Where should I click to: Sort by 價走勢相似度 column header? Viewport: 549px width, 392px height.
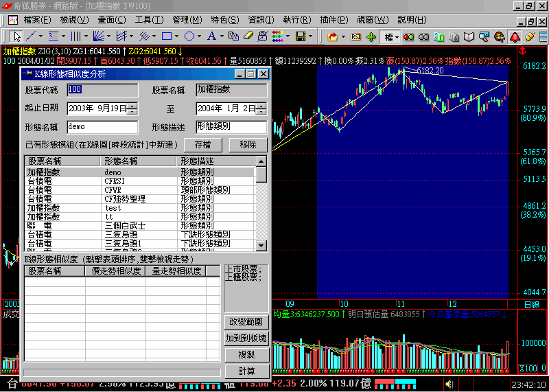115,270
